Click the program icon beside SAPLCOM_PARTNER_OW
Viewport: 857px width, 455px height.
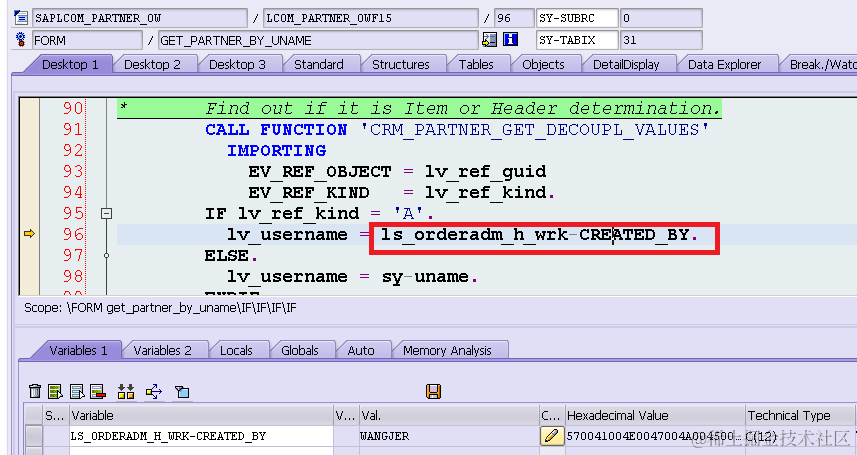pyautogui.click(x=21, y=18)
